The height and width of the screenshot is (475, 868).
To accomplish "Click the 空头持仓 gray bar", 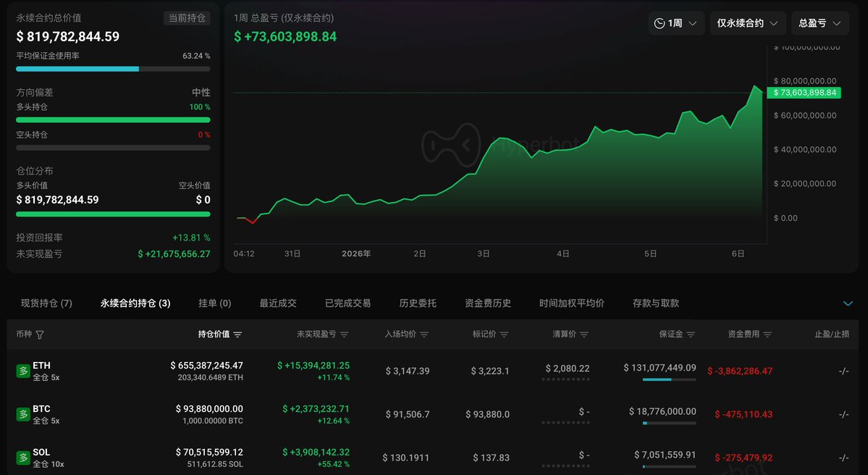I will (x=113, y=148).
